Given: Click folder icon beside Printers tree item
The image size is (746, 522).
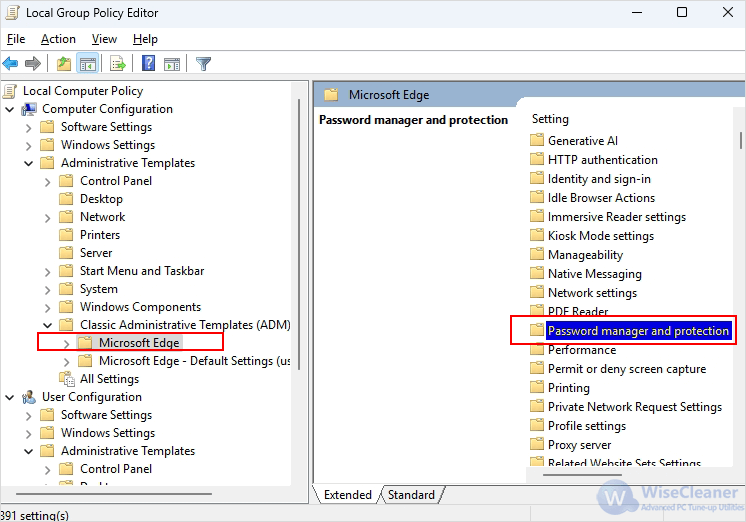Looking at the screenshot, I should (x=66, y=235).
